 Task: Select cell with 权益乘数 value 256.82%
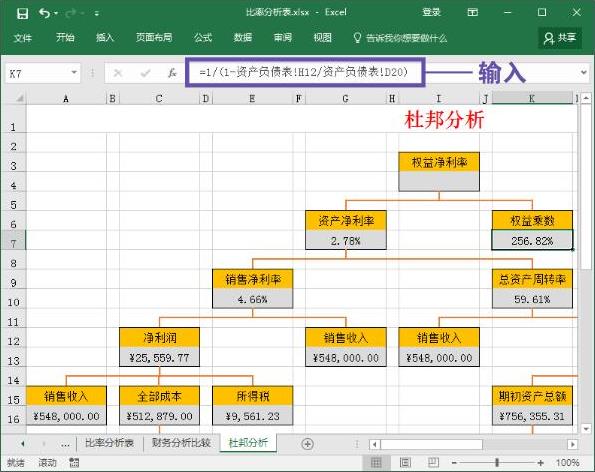point(532,240)
